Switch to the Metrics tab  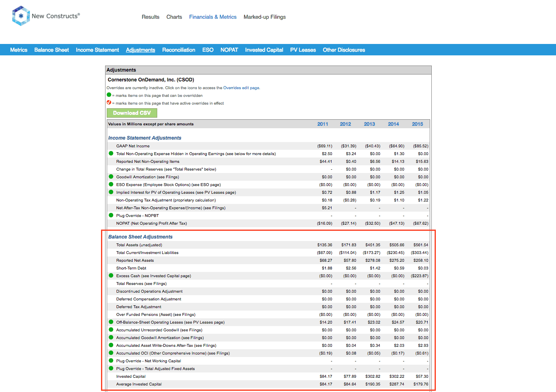click(19, 50)
